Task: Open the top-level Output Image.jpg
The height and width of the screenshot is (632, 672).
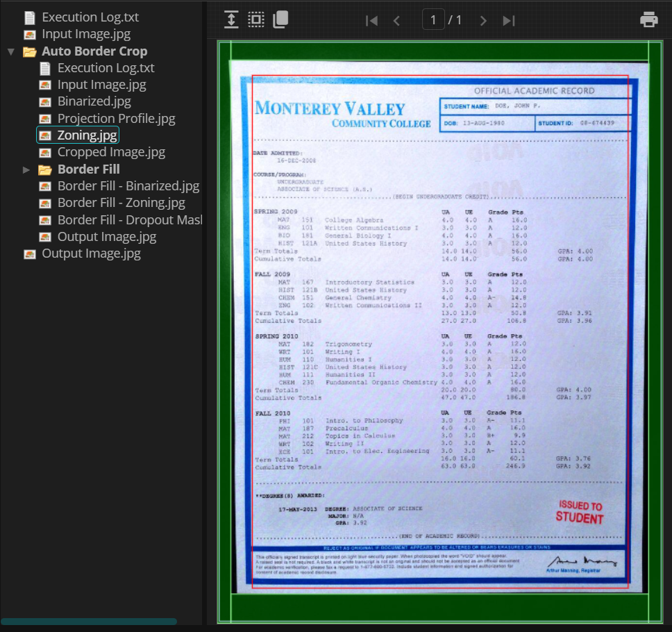Action: 91,253
